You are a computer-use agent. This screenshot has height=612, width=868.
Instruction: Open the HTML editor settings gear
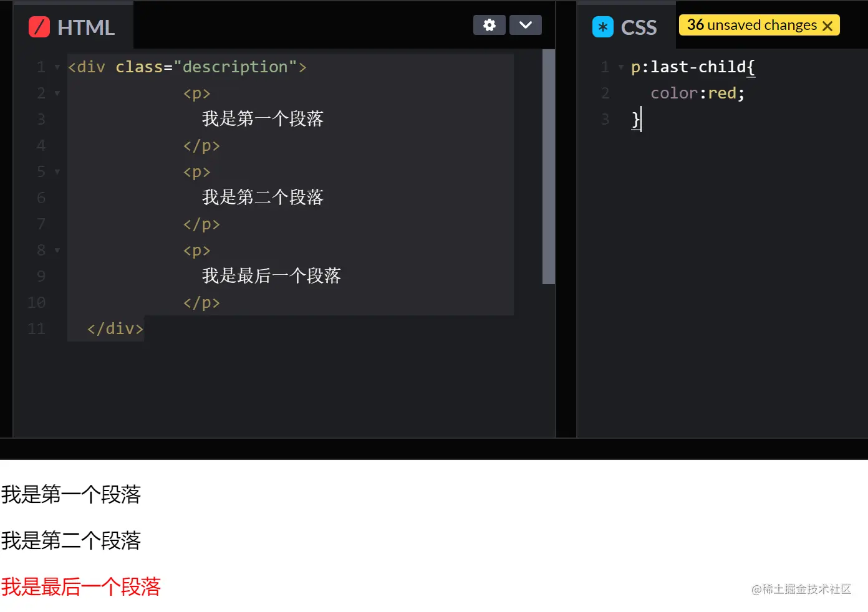[489, 25]
